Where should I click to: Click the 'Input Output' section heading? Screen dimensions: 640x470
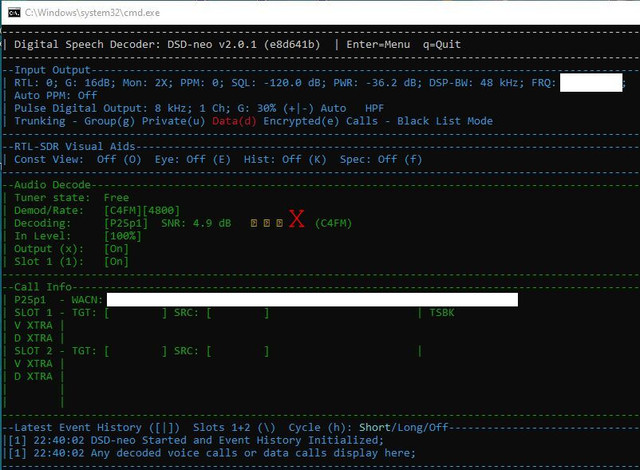click(52, 70)
